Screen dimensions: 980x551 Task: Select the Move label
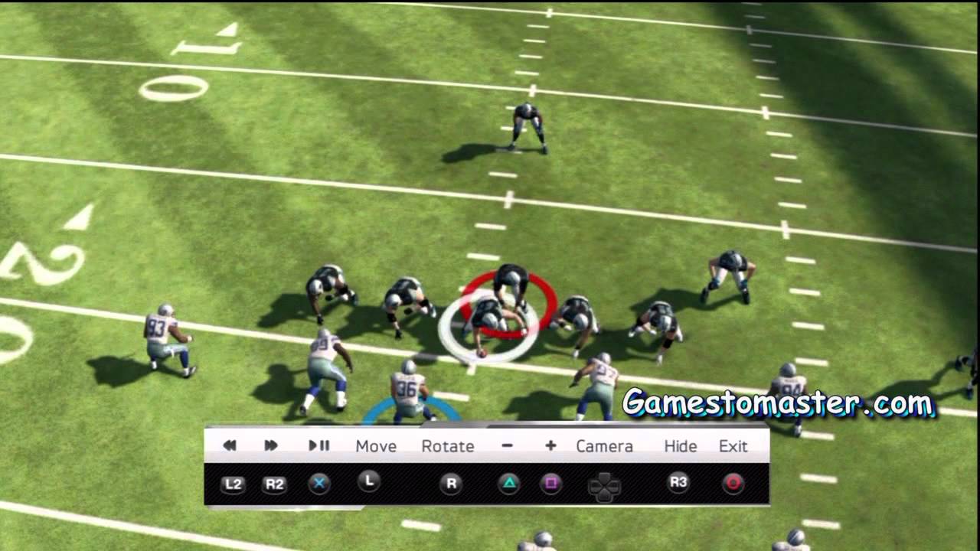point(376,446)
